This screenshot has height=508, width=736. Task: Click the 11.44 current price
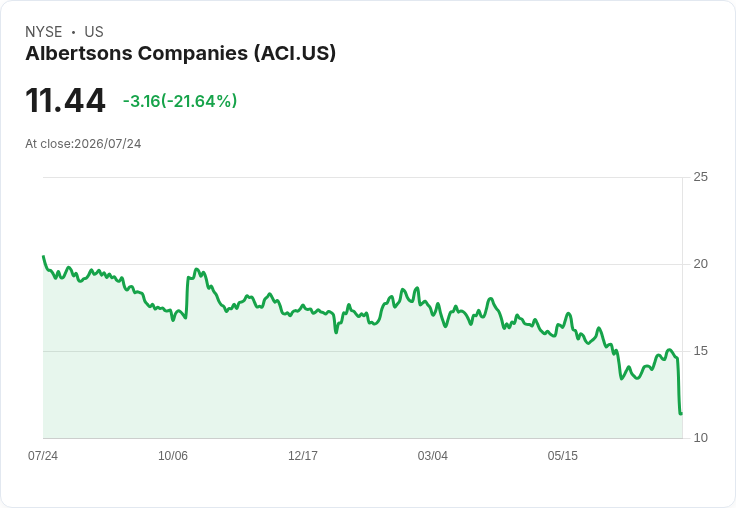[65, 101]
